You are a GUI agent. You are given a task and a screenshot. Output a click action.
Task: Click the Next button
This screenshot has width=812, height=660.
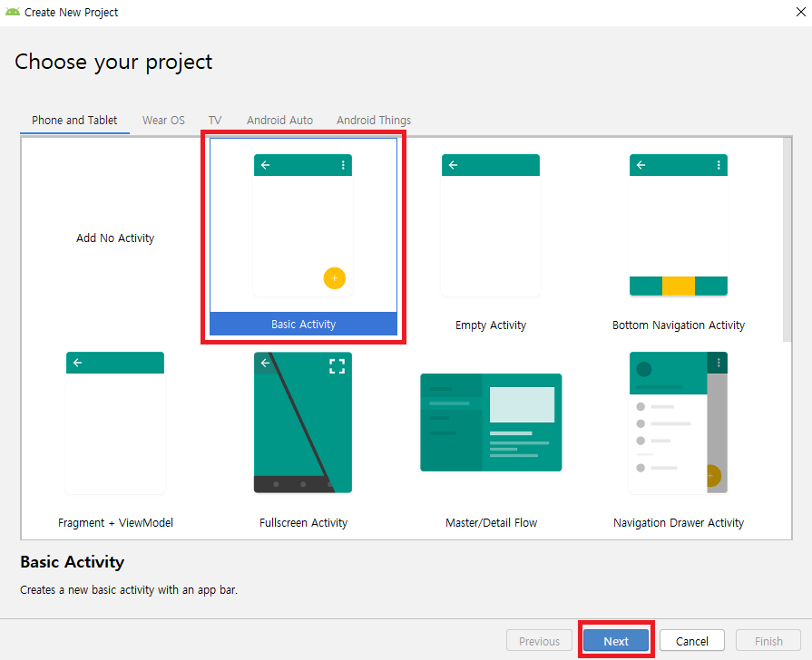tap(616, 641)
